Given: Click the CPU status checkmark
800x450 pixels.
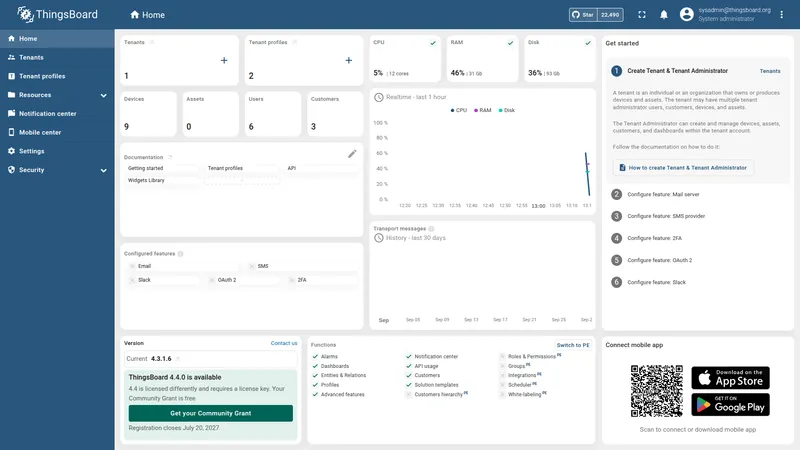Looking at the screenshot, I should click(433, 43).
